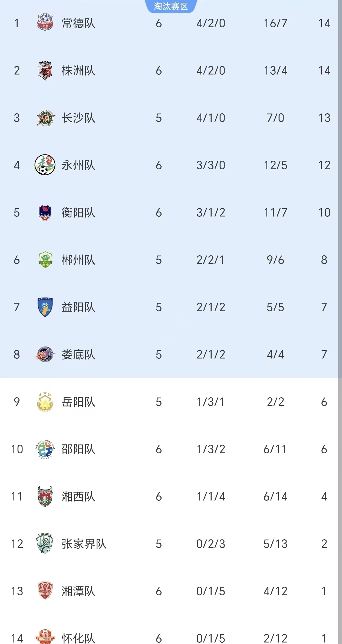The height and width of the screenshot is (644, 342).
Task: Click the Yueyang team (岳阳队) yellow emblem
Action: pyautogui.click(x=45, y=402)
